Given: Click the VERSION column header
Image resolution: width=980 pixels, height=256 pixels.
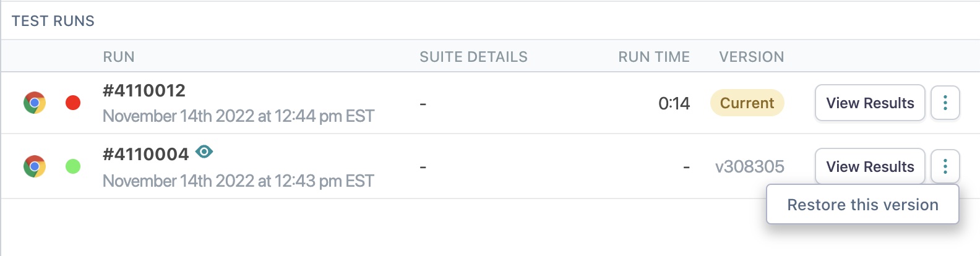Looking at the screenshot, I should (751, 57).
